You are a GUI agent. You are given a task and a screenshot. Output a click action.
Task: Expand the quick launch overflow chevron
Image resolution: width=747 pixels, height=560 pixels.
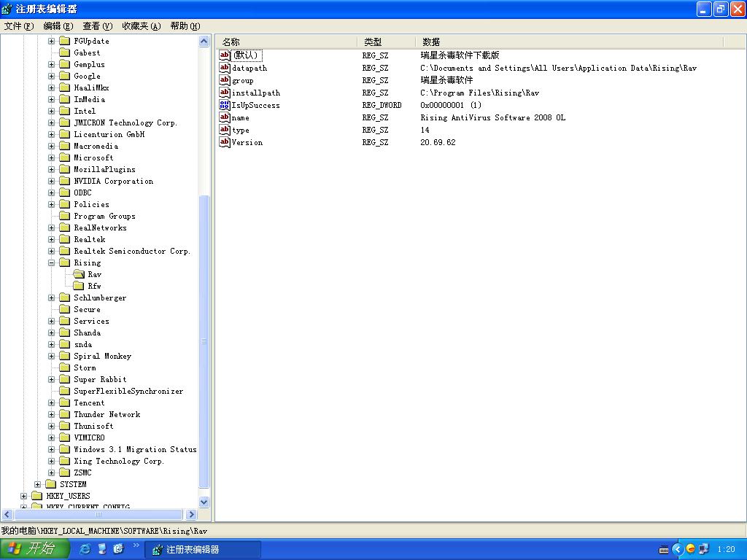[x=136, y=545]
